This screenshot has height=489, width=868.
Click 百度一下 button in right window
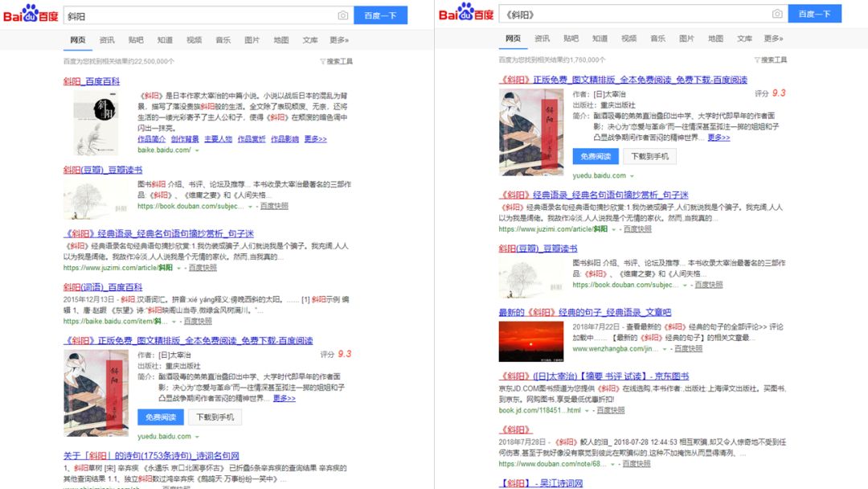click(x=815, y=14)
